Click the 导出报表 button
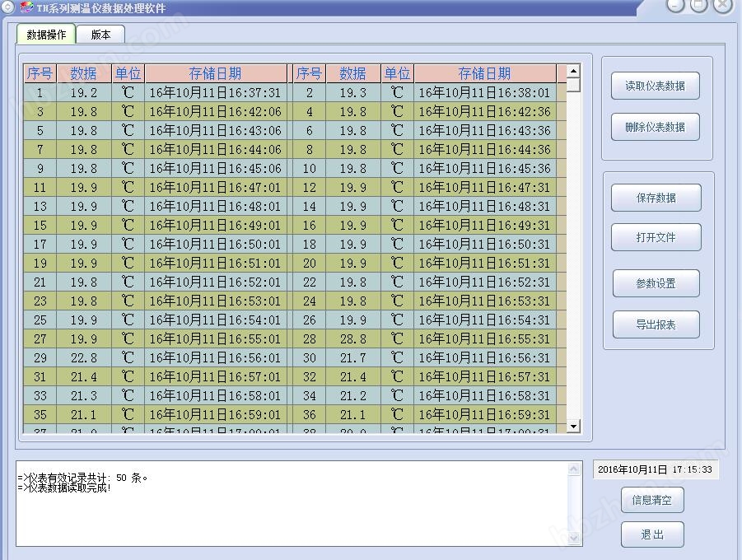Viewport: 742px width, 560px height. 656,324
